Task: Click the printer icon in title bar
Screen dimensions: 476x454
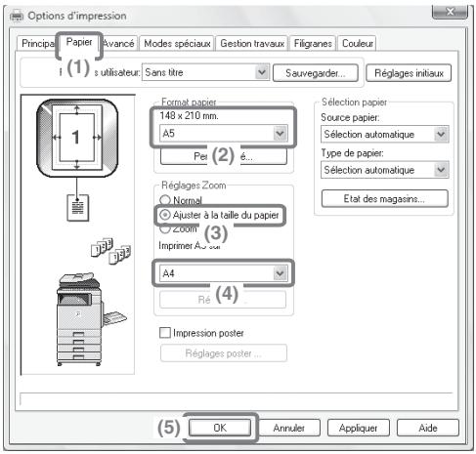Action: [17, 16]
